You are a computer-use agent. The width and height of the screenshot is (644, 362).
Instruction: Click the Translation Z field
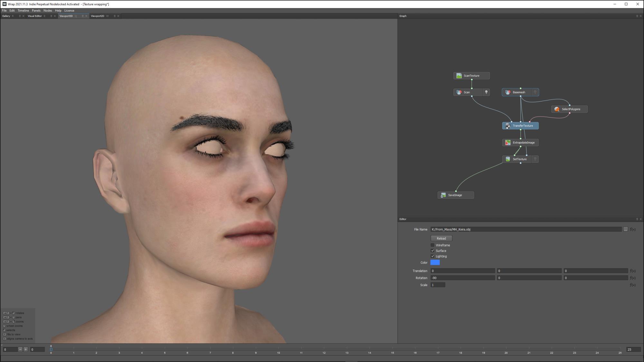(596, 271)
